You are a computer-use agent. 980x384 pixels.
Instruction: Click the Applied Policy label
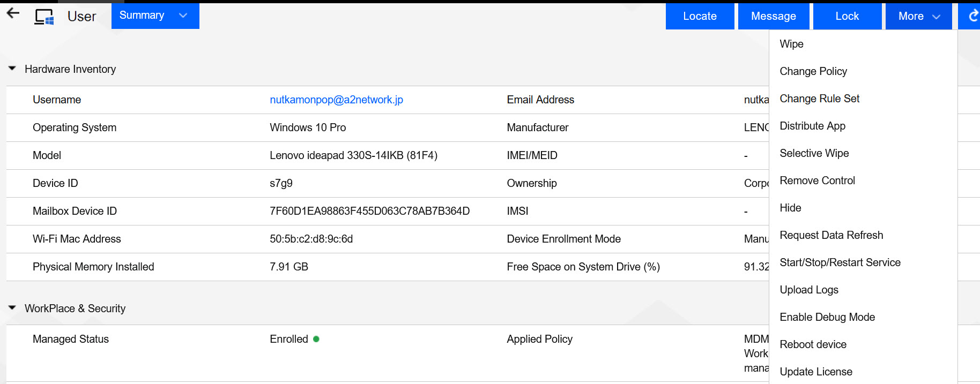539,339
